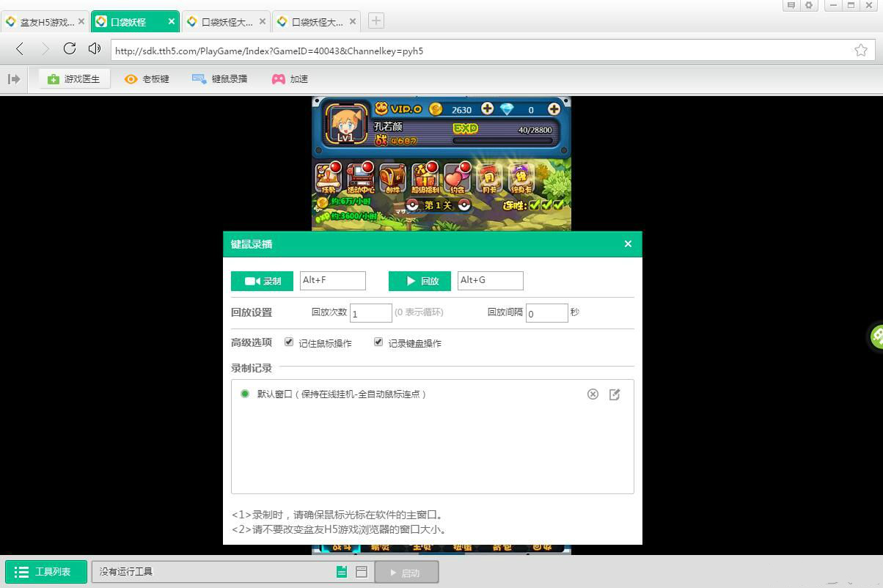Open the browser menu icon beside the gear

coord(791,5)
